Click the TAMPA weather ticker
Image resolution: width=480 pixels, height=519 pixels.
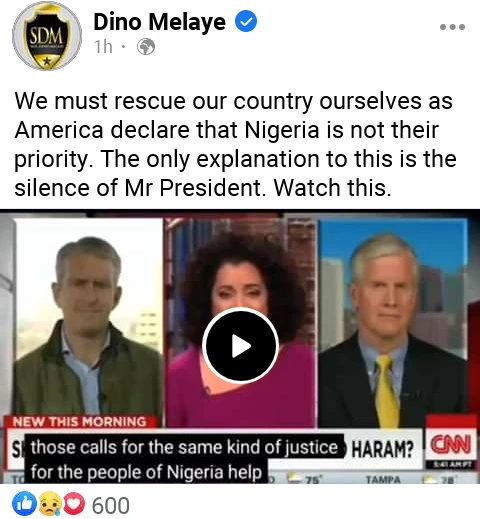(x=383, y=479)
